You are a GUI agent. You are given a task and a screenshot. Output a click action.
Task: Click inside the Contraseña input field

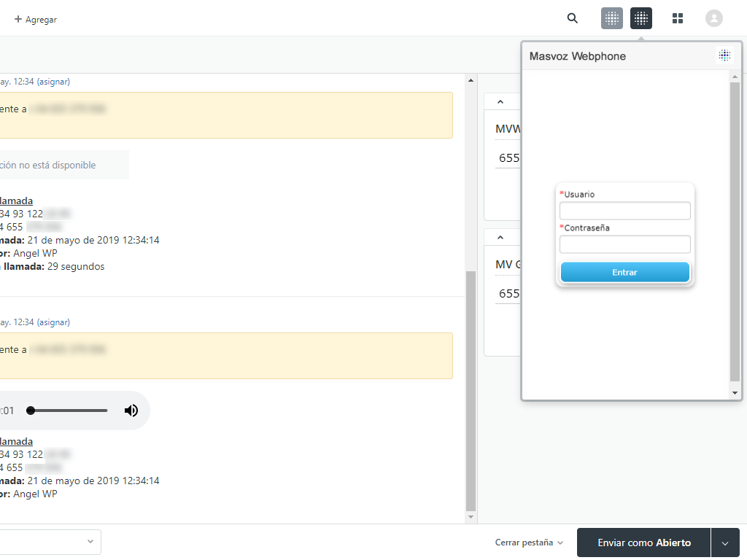click(624, 244)
